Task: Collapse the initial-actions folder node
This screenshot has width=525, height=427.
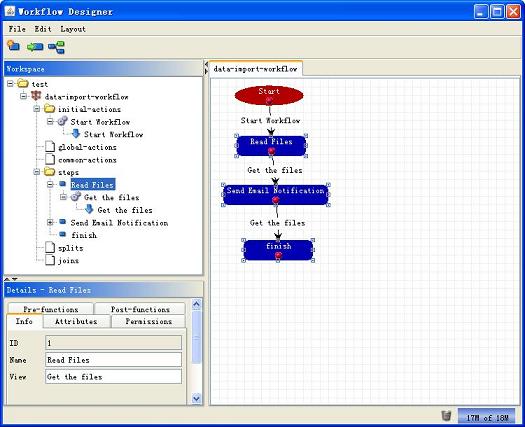Action: click(37, 109)
